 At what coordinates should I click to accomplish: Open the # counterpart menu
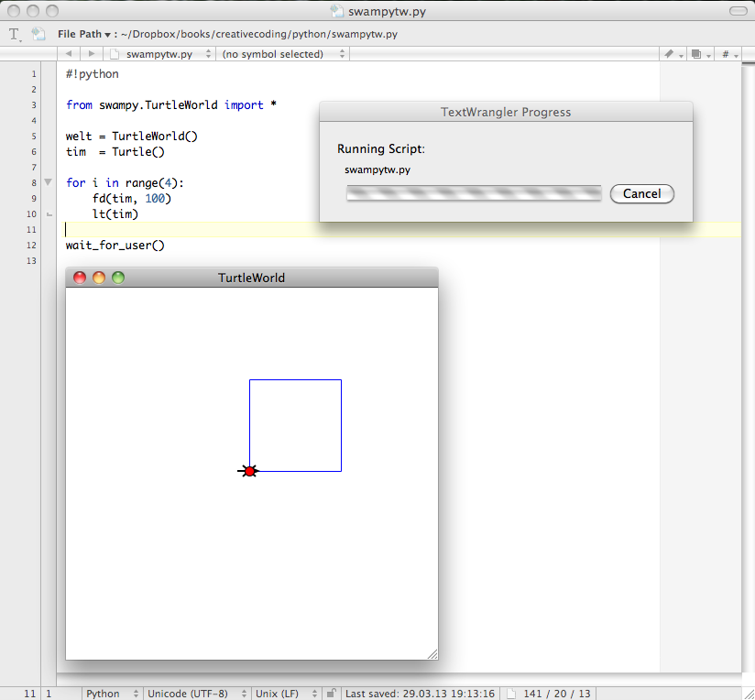(729, 54)
